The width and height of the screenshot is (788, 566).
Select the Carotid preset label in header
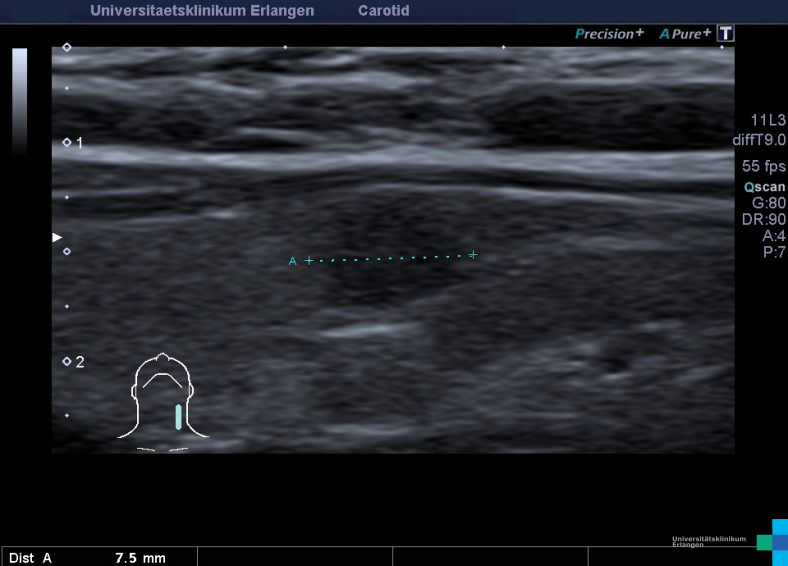383,11
